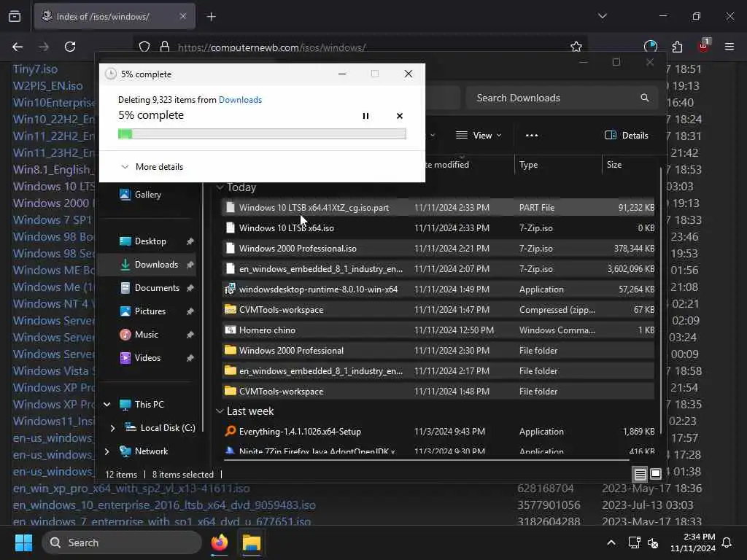Open a new Firefox tab
747x560 pixels.
[211, 17]
